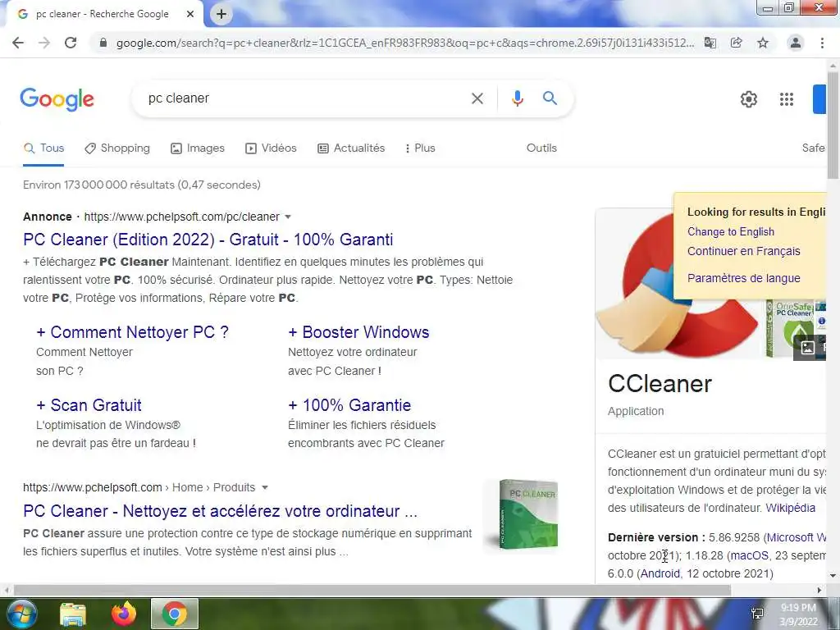The width and height of the screenshot is (840, 630).
Task: Open PC Cleaner (Edition 2022) ad link
Action: click(x=208, y=240)
